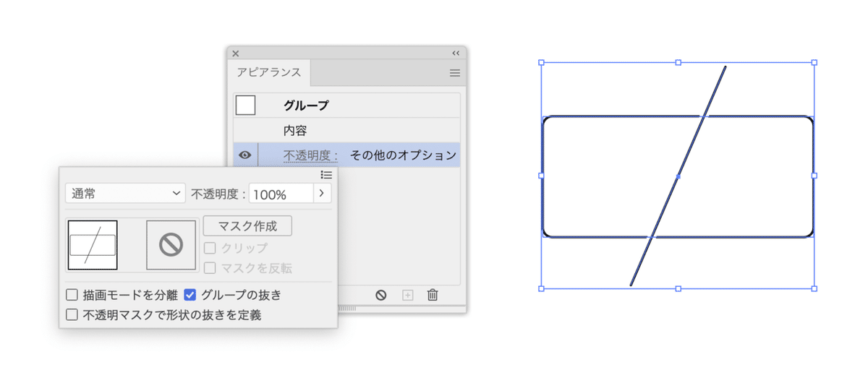Select the アピアランス tab
This screenshot has height=383, width=868.
270,73
